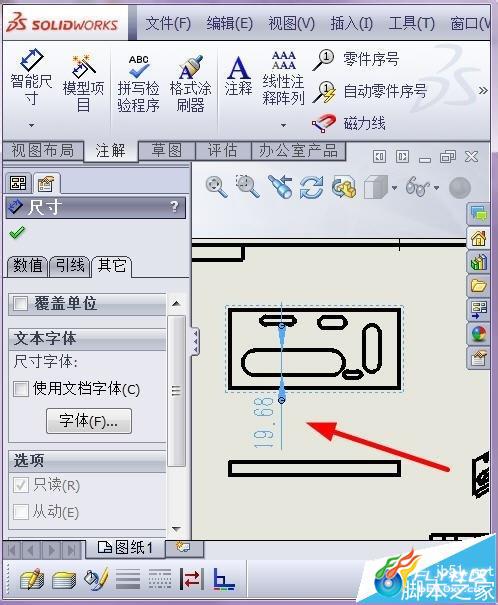498x605 pixels.
Task: Select the Smart Dimension tool (智能尺寸)
Action: (31, 77)
